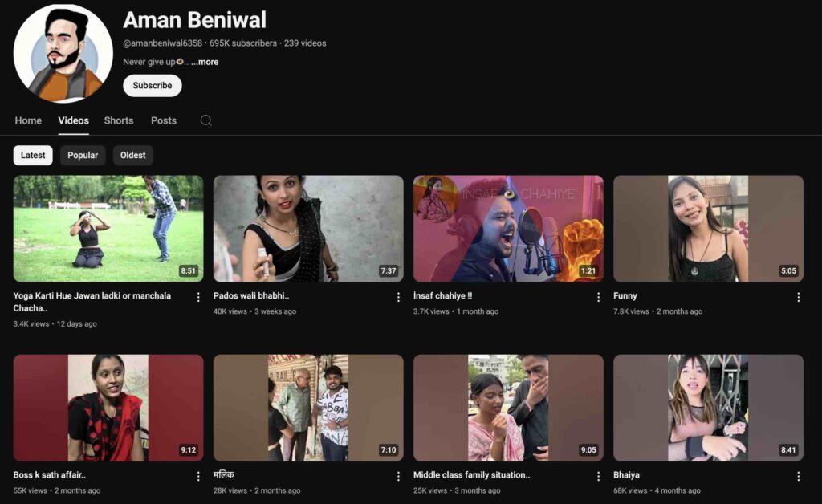Open options menu for मलिक video

[x=398, y=476]
